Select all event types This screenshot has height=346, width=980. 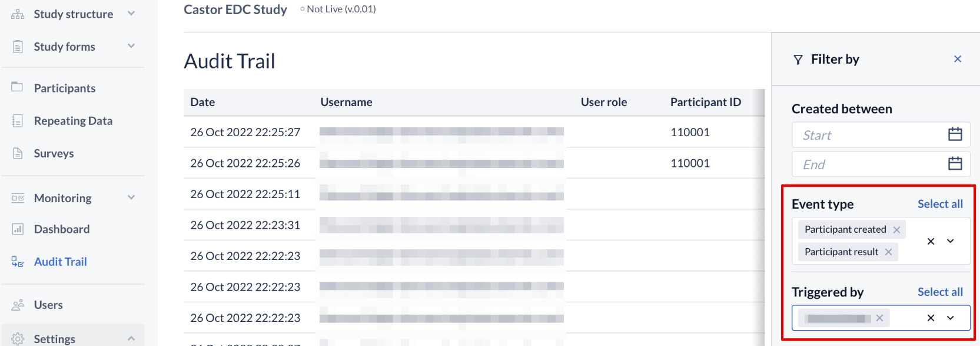940,204
